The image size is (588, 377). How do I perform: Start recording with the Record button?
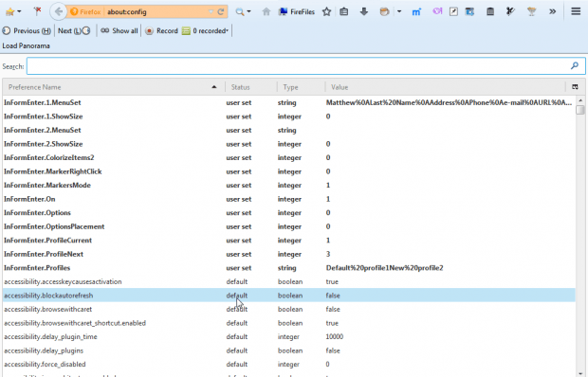pyautogui.click(x=161, y=30)
